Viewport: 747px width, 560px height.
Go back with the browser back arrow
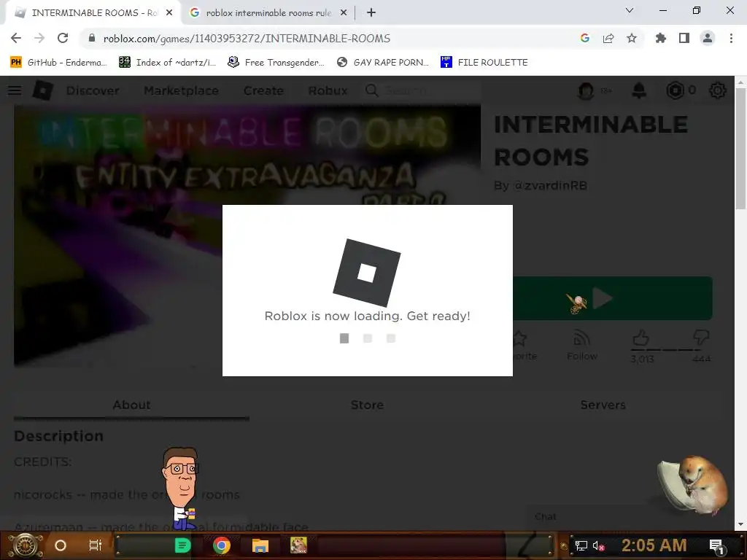[x=16, y=38]
